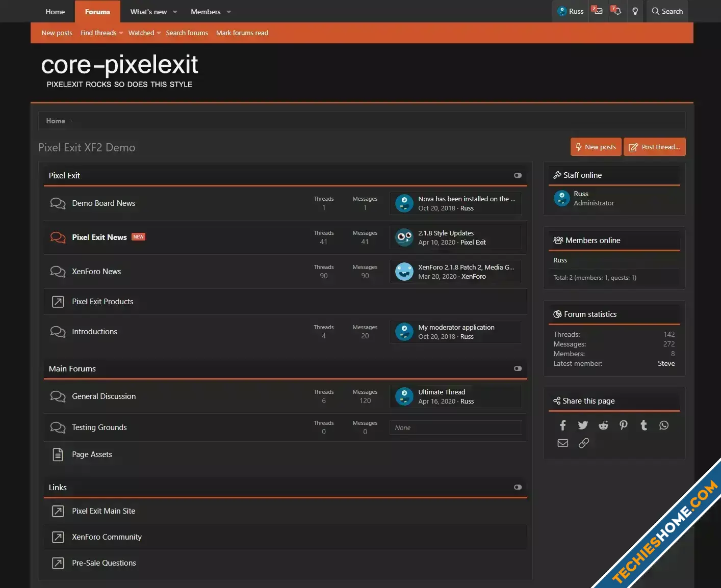This screenshot has height=588, width=721.
Task: Open Ultimate Thread link
Action: 442,392
